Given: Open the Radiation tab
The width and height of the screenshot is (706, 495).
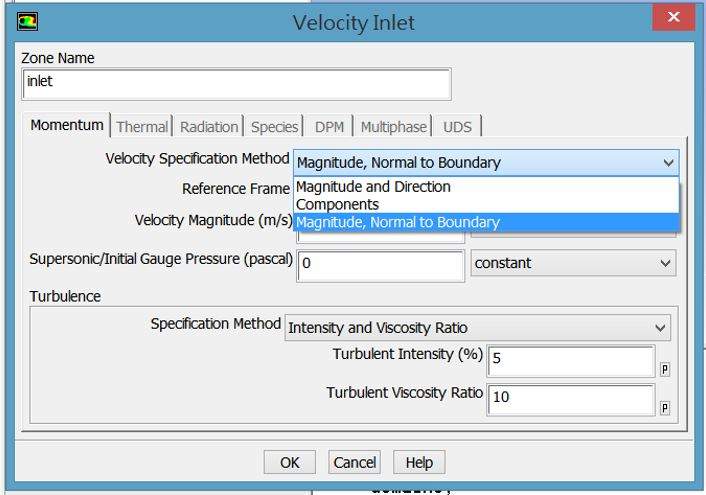Looking at the screenshot, I should [x=209, y=127].
